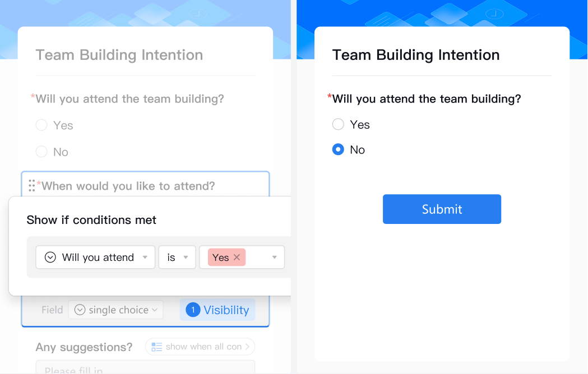This screenshot has width=588, height=374.
Task: Select the 'When would you like to attend?' question title
Action: pos(128,186)
